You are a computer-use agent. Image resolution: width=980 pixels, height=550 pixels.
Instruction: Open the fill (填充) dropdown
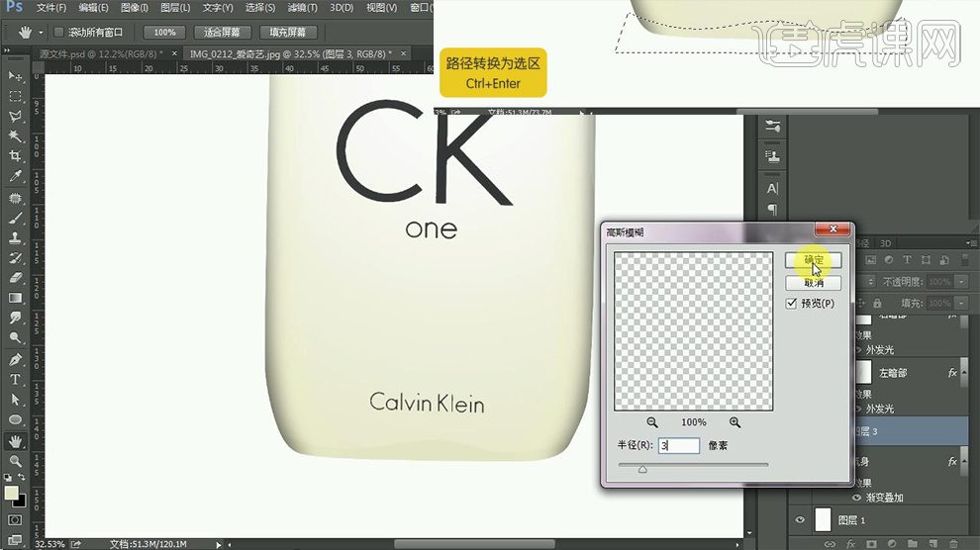(x=962, y=303)
